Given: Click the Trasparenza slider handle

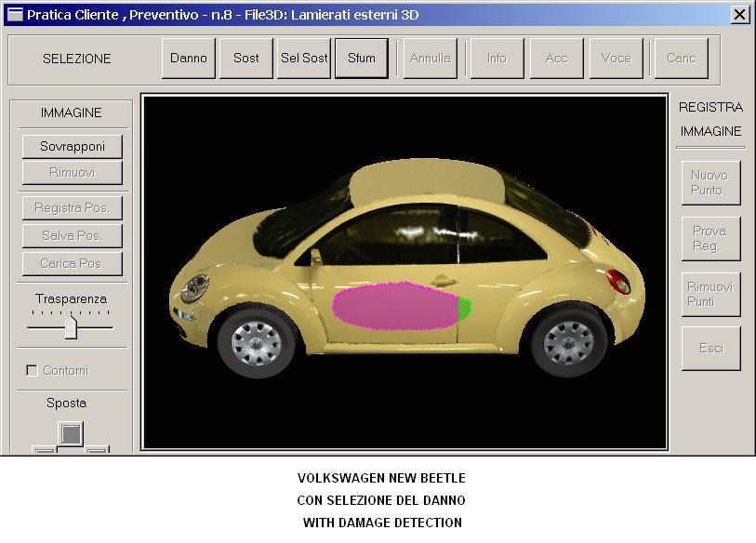Looking at the screenshot, I should (71, 326).
